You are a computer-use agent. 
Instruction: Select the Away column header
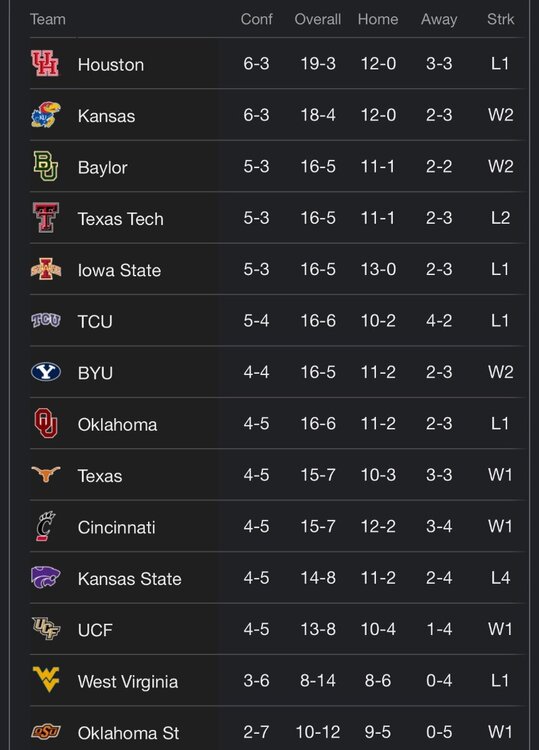[439, 19]
